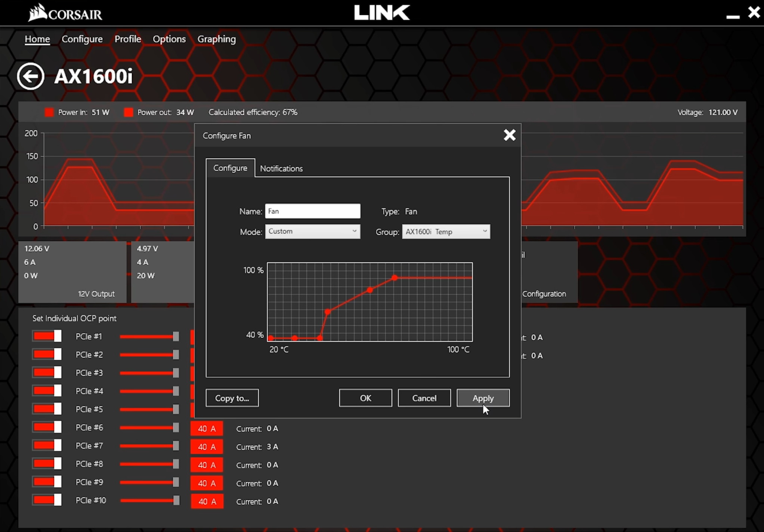The height and width of the screenshot is (532, 764).
Task: Click the 40 A value for PCIe #10
Action: (207, 501)
